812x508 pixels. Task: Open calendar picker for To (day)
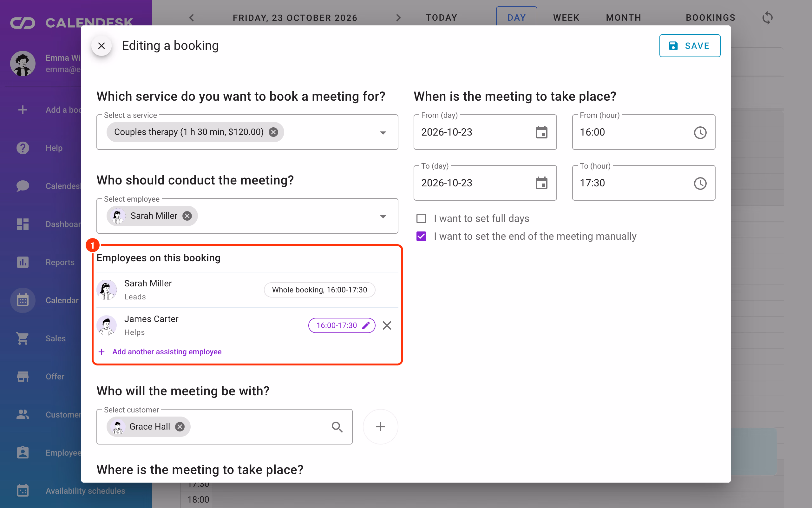point(541,183)
